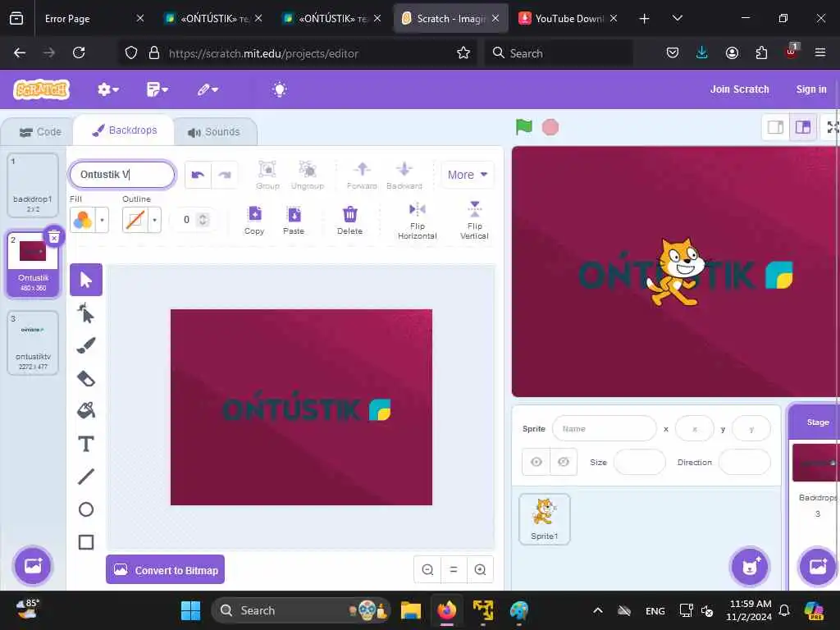Click the Group icon

click(267, 175)
